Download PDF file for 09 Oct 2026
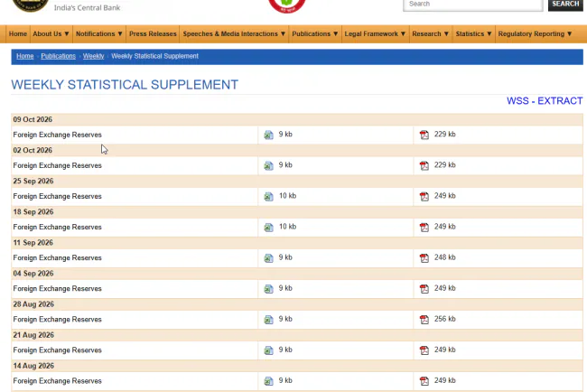 [x=424, y=135]
